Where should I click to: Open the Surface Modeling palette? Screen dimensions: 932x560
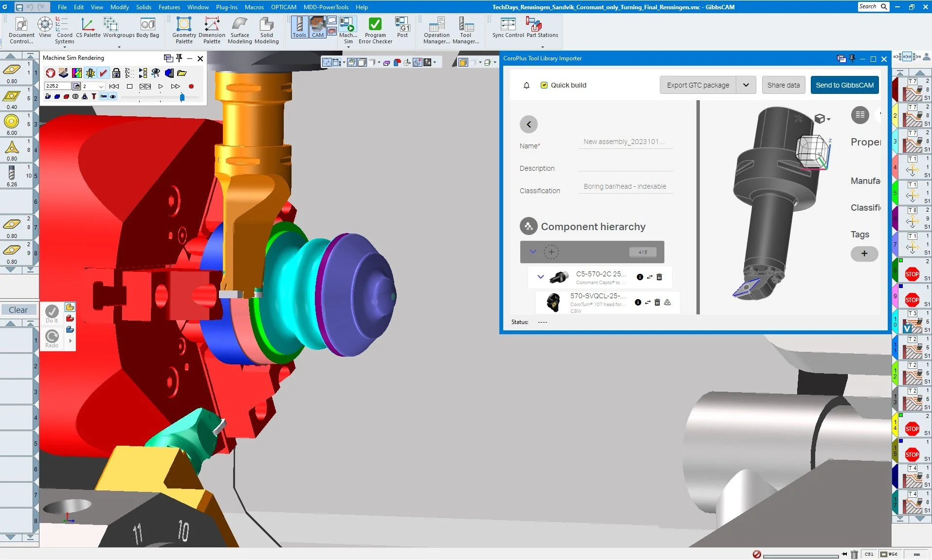pyautogui.click(x=239, y=28)
